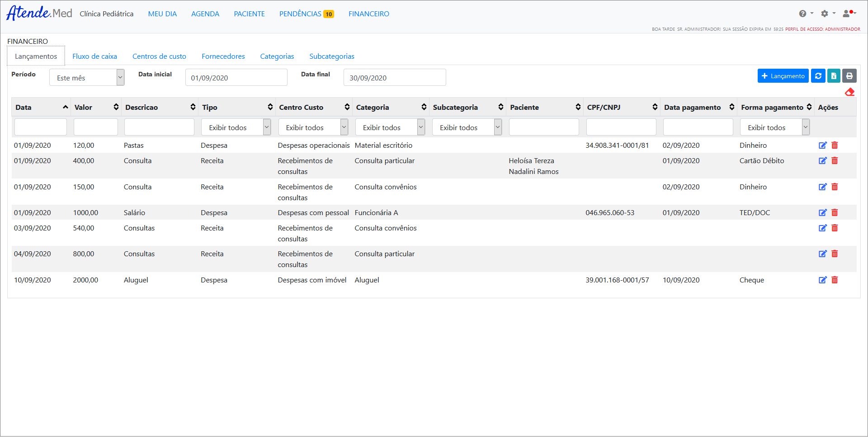
Task: Click the blue + Lançamento button
Action: point(783,76)
